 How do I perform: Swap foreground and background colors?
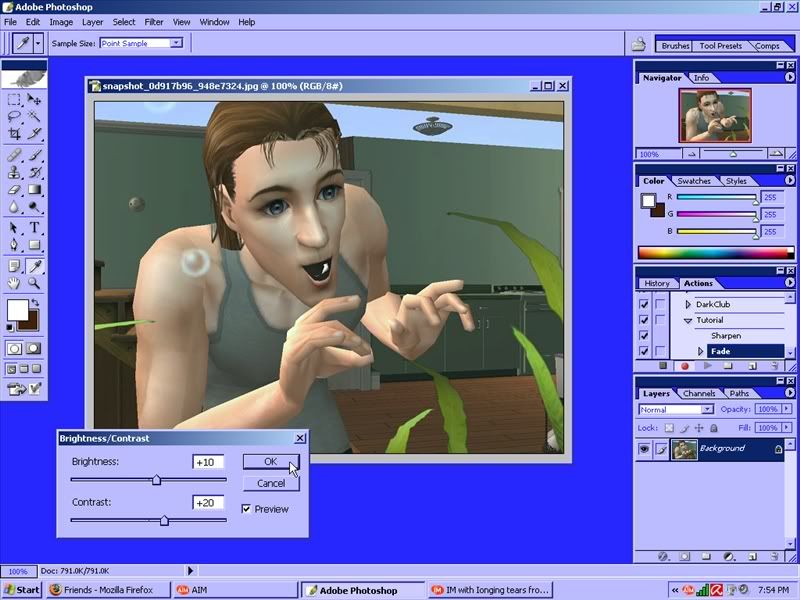point(35,303)
